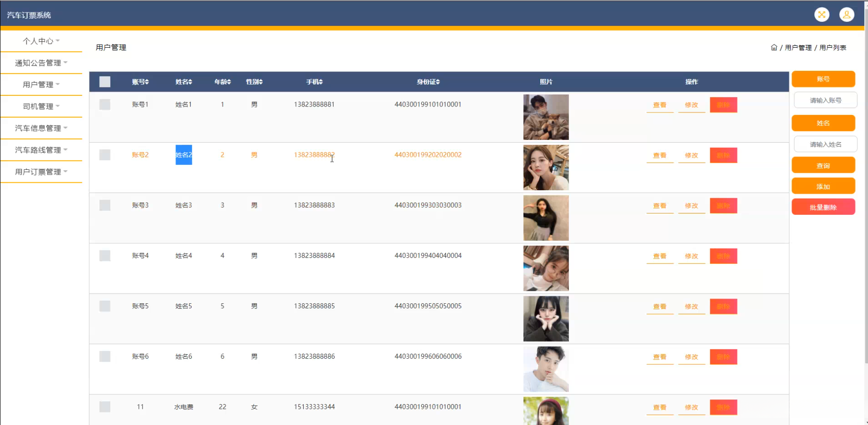
Task: Expand the 司机管理 sidebar menu
Action: [x=41, y=106]
